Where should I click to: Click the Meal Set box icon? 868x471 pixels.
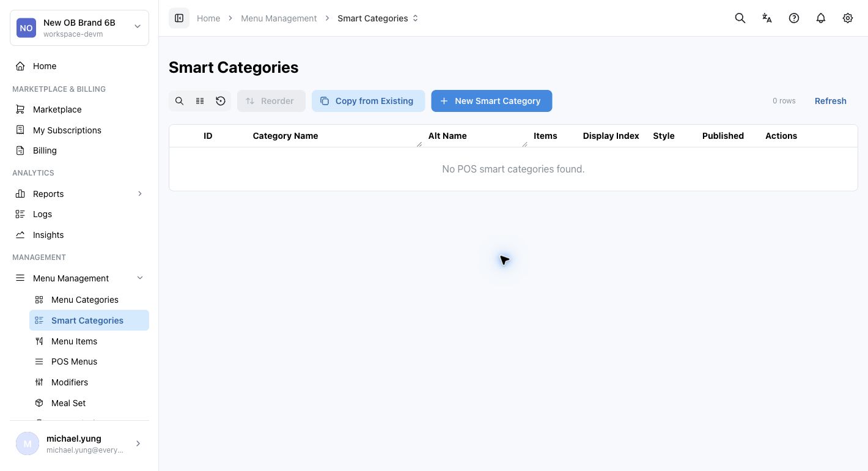tap(39, 403)
